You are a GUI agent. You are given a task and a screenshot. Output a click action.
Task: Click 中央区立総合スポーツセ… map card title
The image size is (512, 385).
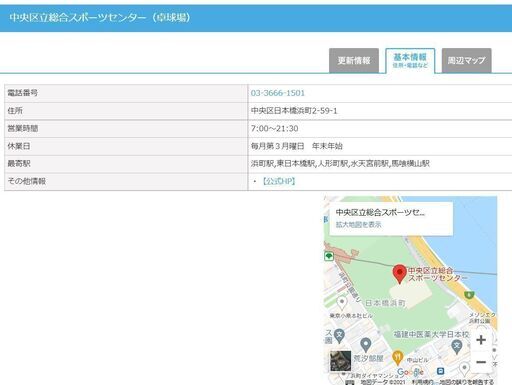[380, 212]
